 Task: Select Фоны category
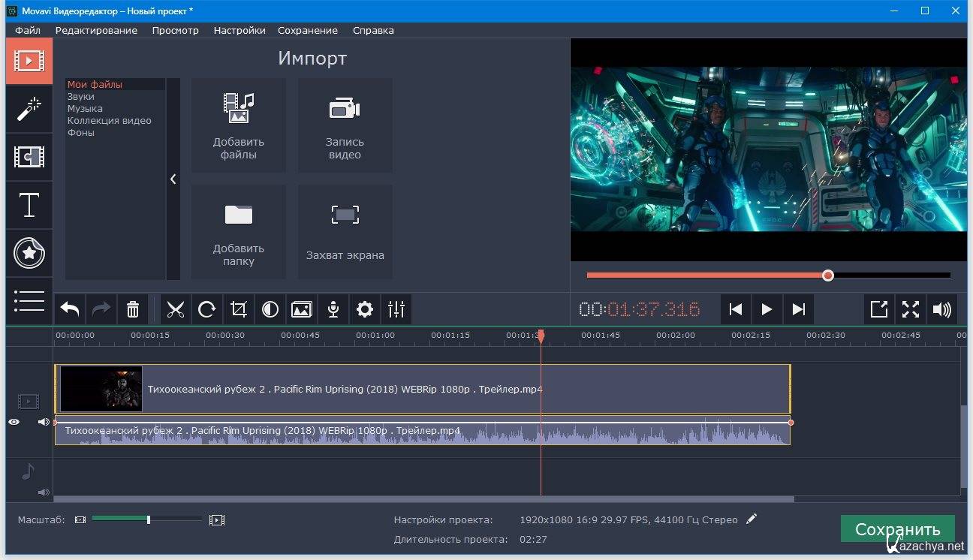81,133
